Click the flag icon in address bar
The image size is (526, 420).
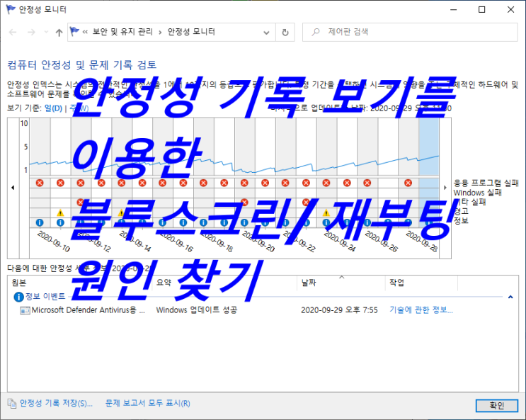point(74,32)
